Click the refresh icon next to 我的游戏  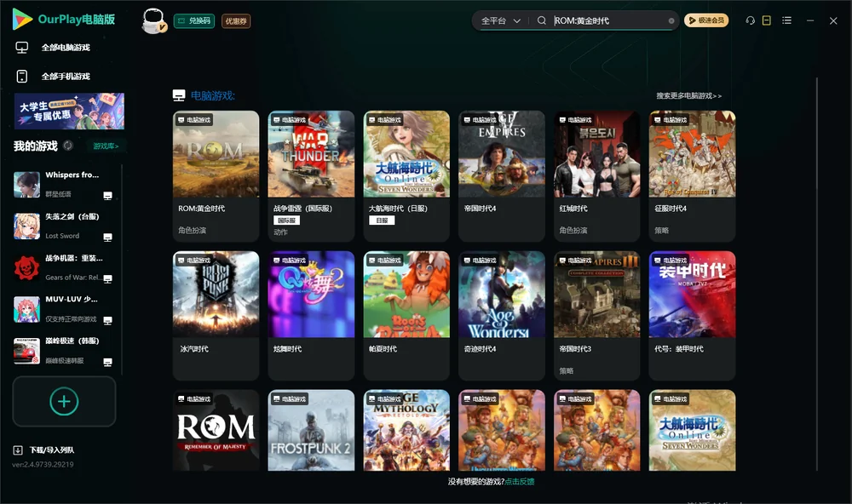(x=68, y=146)
